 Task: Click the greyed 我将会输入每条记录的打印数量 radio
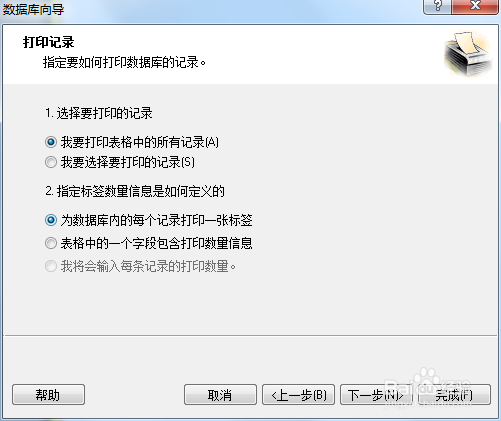tap(140, 266)
